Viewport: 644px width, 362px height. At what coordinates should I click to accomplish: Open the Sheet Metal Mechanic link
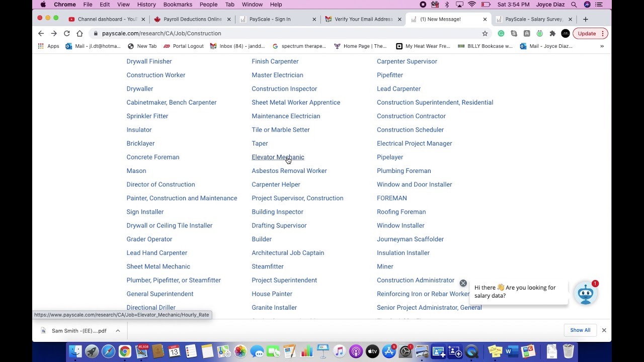tap(158, 266)
